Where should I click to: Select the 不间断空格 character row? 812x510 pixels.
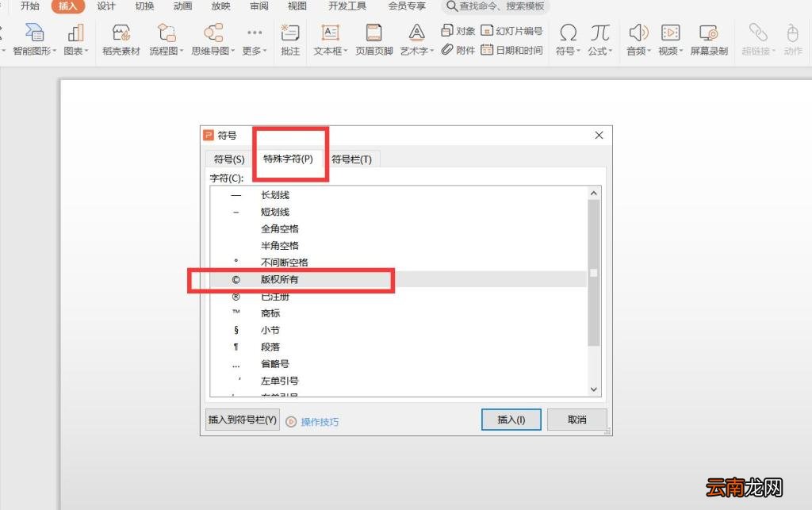(398, 263)
